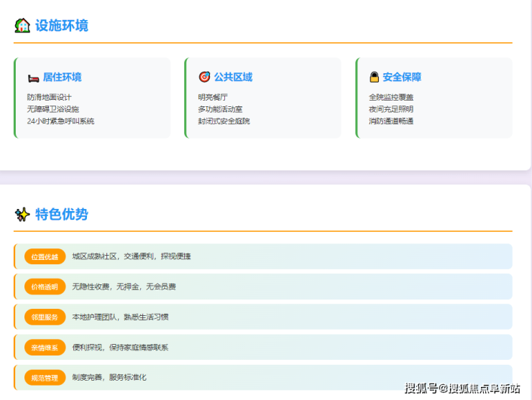Click the 封闭式安全庭院 text line
532x400 pixels.
point(224,121)
